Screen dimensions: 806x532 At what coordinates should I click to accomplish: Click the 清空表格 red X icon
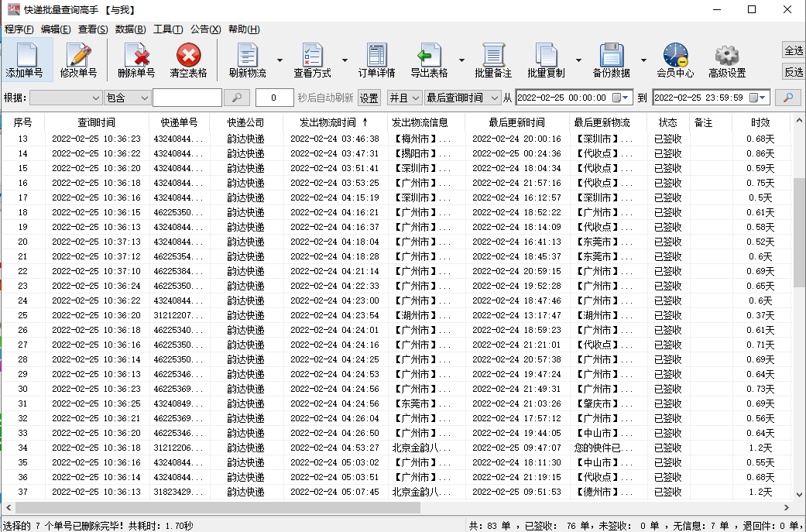(x=188, y=56)
